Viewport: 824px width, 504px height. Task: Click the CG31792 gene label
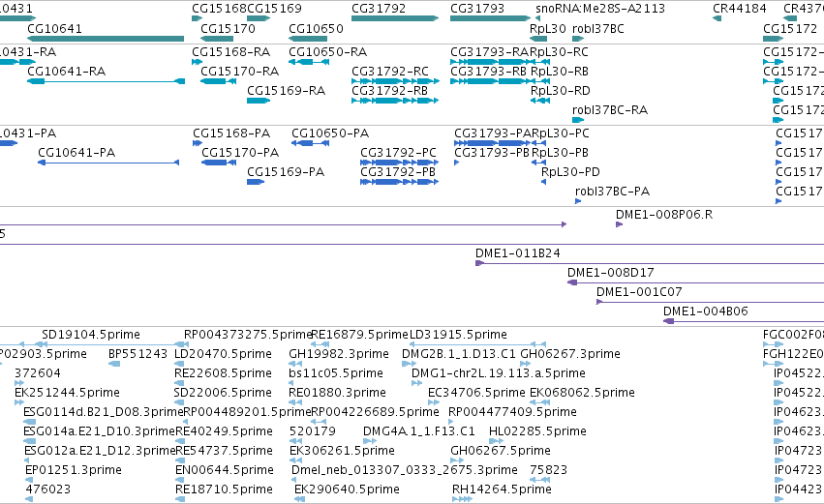(x=379, y=9)
